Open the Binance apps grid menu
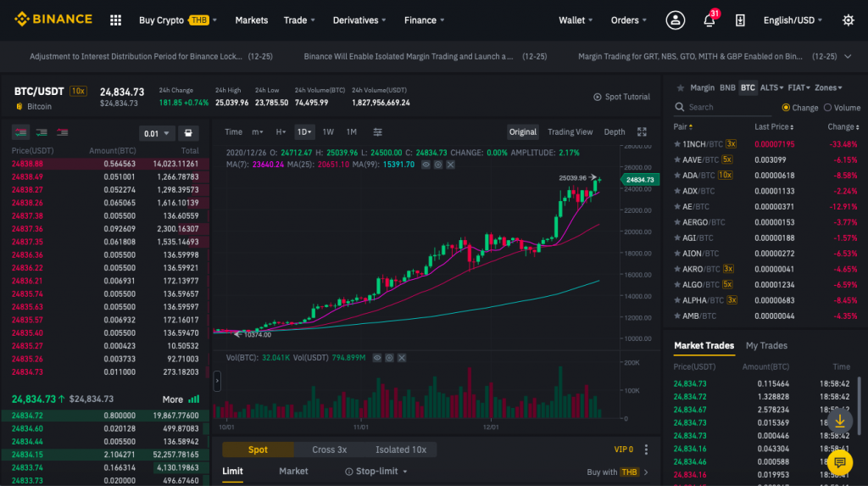Viewport: 868px width, 486px height. [115, 20]
